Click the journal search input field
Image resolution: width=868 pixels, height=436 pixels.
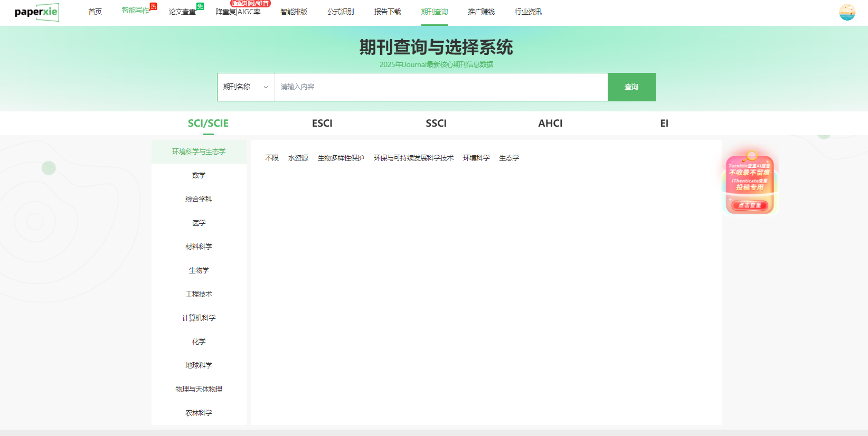pos(441,87)
